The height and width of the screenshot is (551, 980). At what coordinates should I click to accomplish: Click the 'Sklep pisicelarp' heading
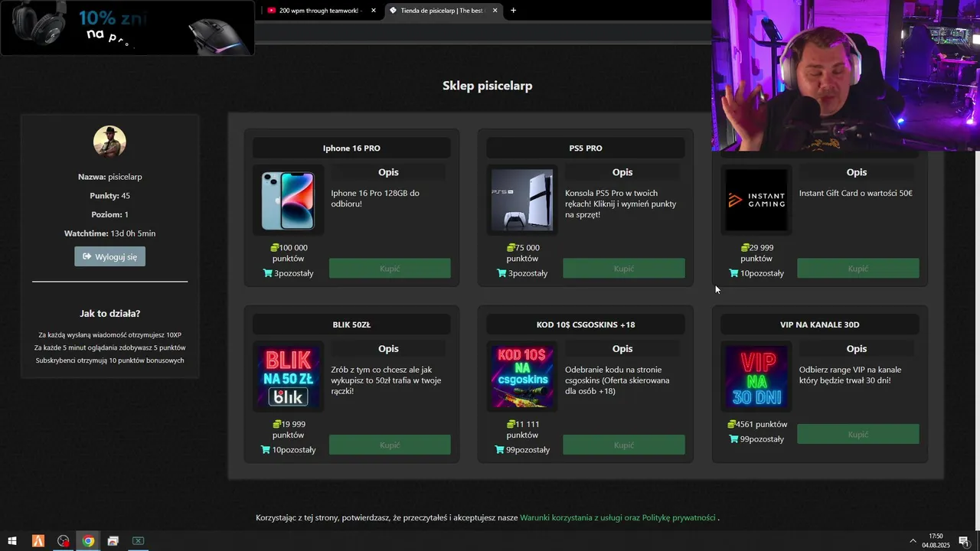click(x=487, y=86)
